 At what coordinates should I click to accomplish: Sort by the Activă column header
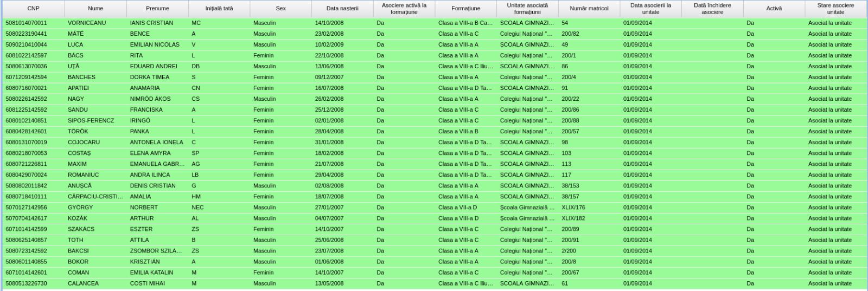[774, 9]
